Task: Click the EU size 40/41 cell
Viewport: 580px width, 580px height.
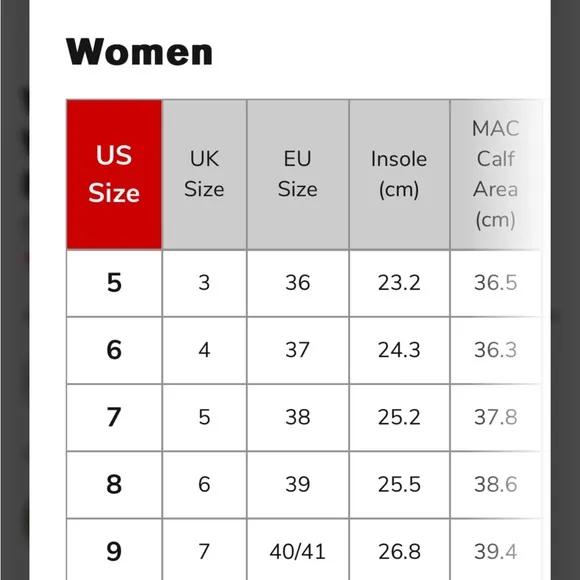Action: click(x=298, y=550)
